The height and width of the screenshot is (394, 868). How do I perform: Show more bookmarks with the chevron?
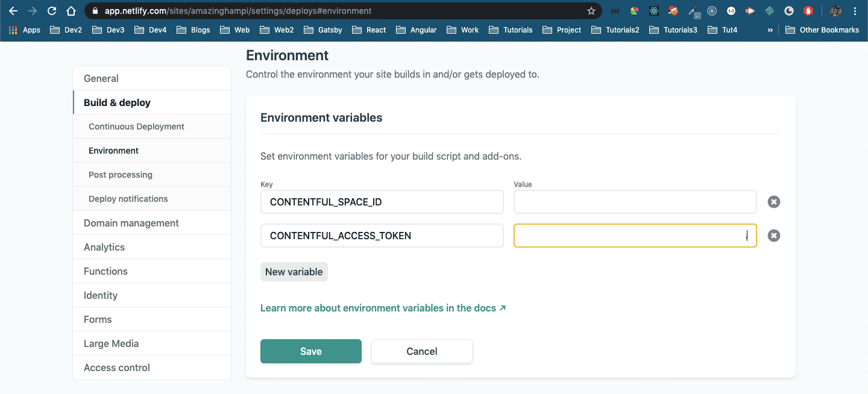770,30
